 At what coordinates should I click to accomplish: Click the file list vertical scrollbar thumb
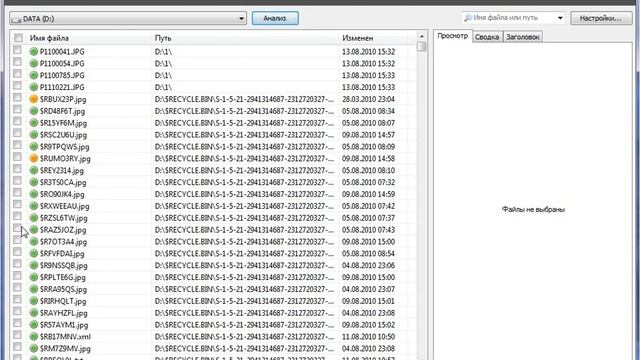422,47
